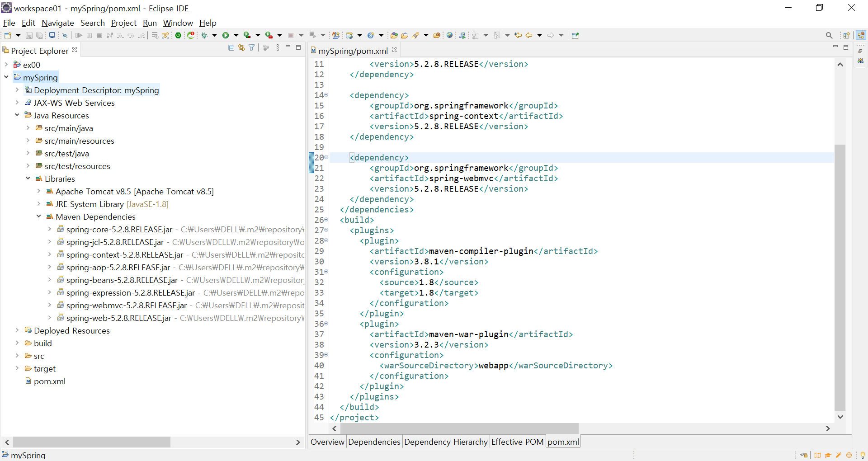Select pom.xml in Project Explorer
Viewport: 868px width, 461px height.
pos(49,381)
